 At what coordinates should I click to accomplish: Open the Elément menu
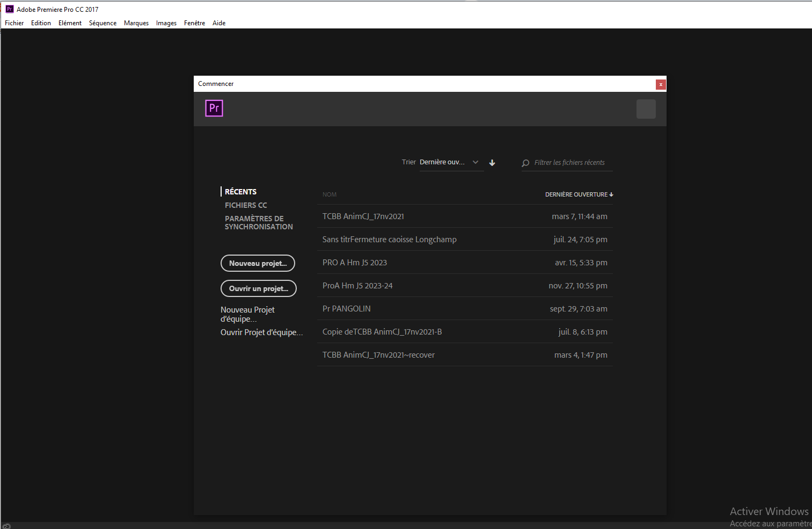point(70,23)
